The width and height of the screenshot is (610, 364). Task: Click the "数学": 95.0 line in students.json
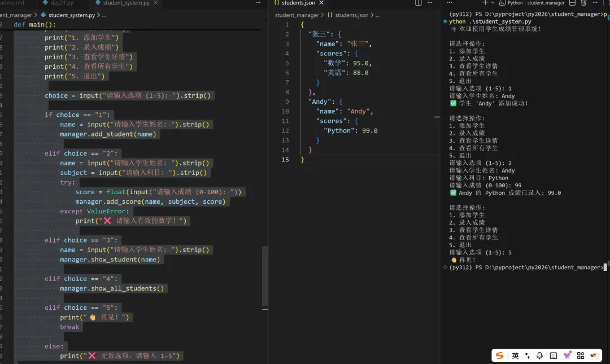(347, 63)
